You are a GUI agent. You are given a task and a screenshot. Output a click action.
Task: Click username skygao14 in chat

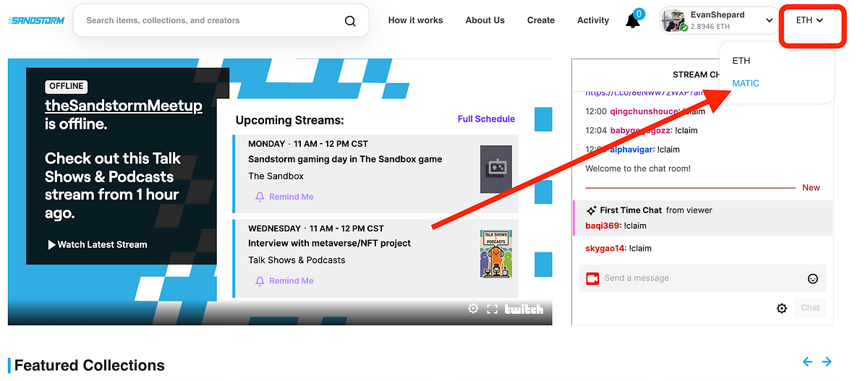(605, 249)
